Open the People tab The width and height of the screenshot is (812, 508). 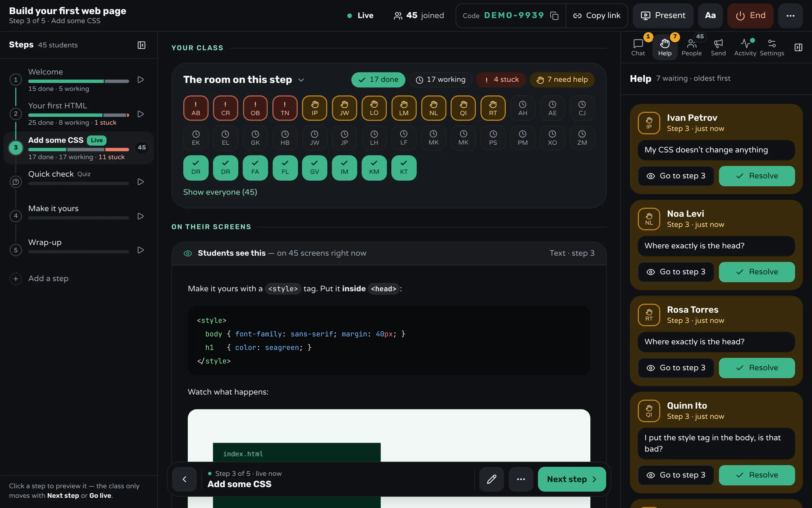click(691, 47)
